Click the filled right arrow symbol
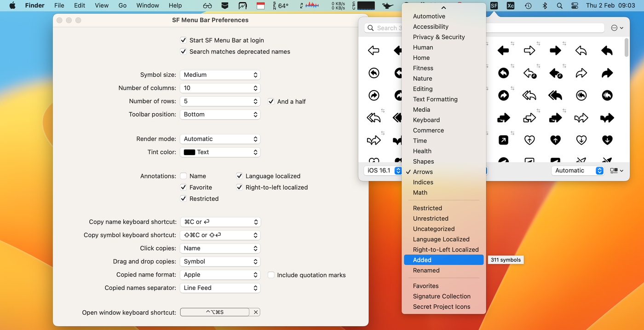Viewport: 644px width, 330px height. pos(555,51)
